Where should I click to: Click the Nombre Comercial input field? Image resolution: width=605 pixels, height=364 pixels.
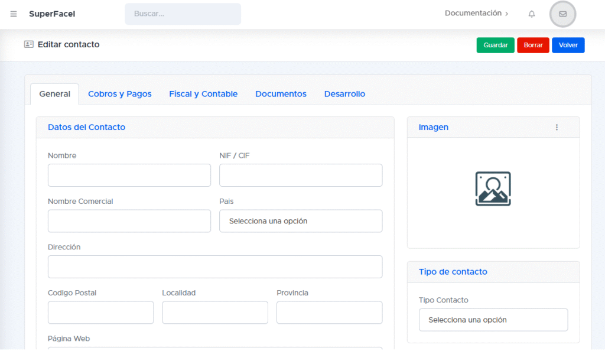coord(129,221)
